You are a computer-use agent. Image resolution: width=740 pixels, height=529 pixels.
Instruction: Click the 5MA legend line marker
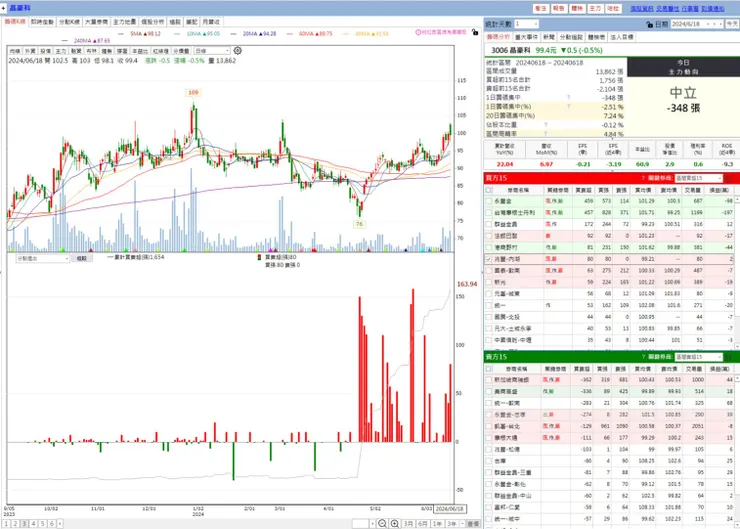pyautogui.click(x=121, y=34)
